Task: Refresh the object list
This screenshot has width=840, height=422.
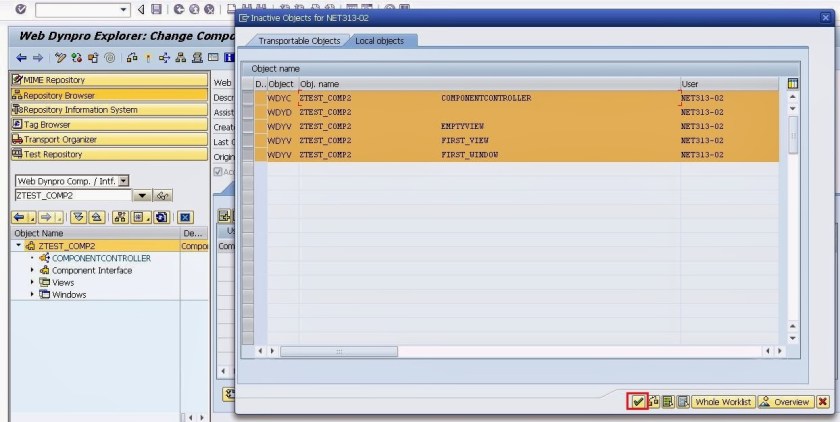Action: pyautogui.click(x=162, y=217)
